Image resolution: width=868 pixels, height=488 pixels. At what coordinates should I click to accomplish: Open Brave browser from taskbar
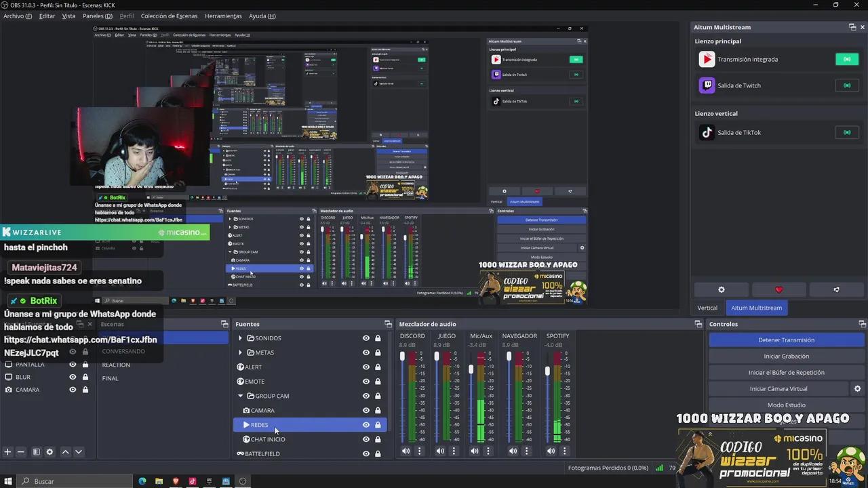176,481
